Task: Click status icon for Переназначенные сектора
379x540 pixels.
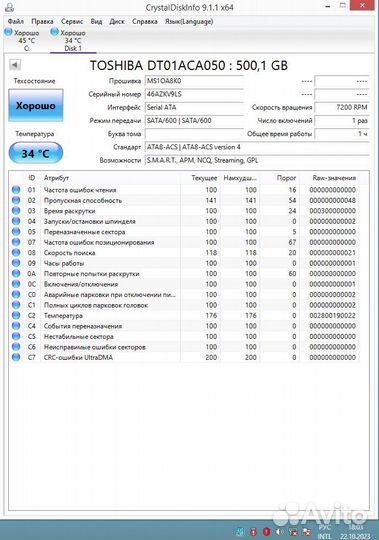Action: click(16, 232)
